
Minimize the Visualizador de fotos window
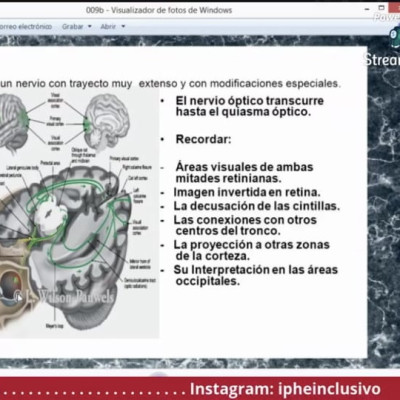[x=367, y=9]
